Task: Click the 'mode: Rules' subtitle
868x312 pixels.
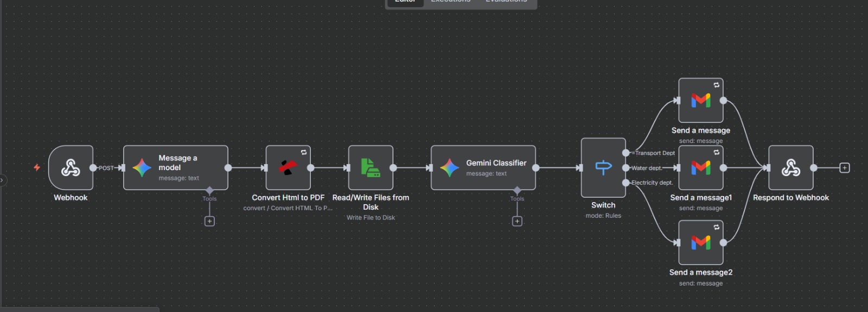Action: [x=603, y=216]
